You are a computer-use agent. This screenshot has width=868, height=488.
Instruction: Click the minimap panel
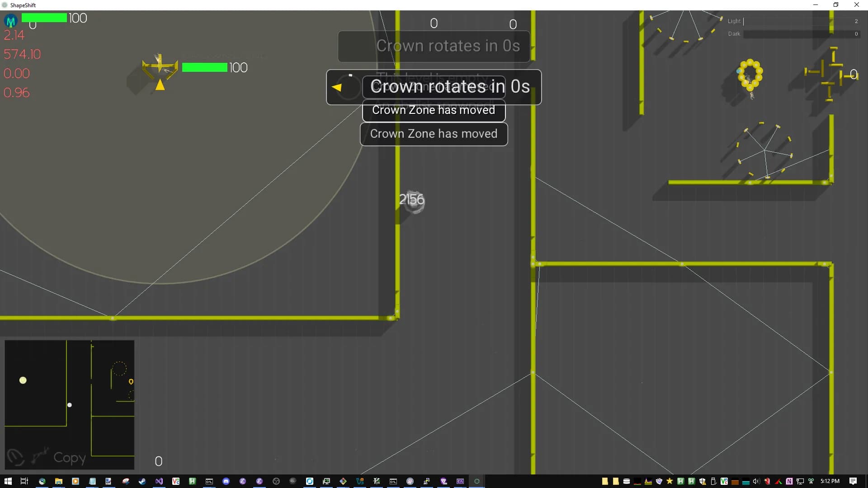(70, 405)
